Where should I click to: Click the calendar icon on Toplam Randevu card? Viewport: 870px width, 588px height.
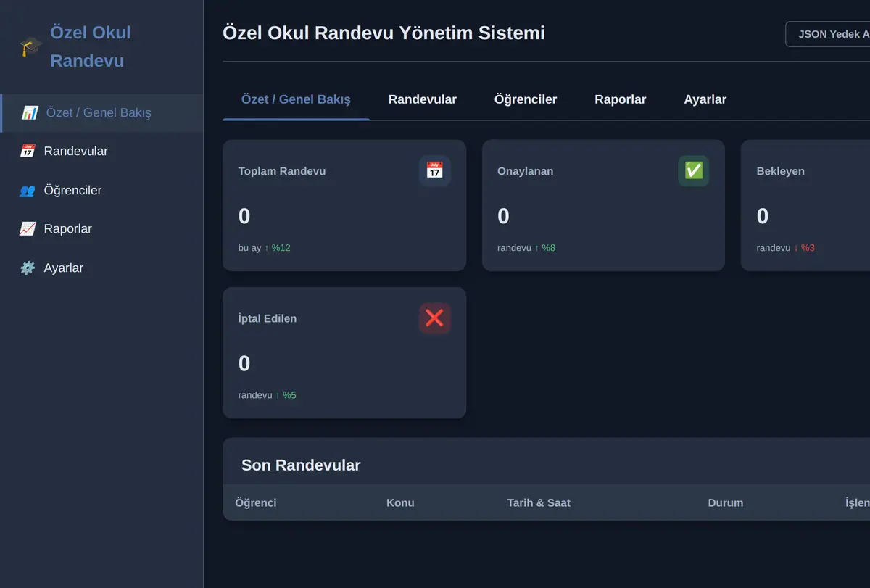pyautogui.click(x=435, y=171)
